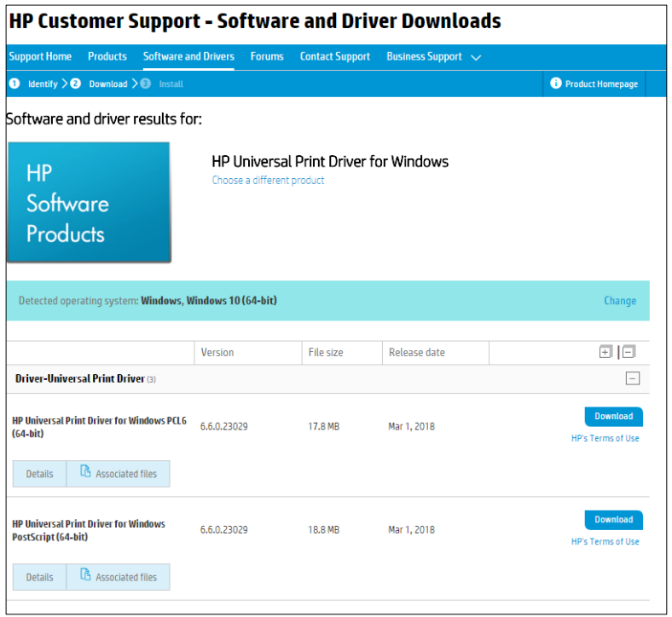
Task: Collapse all driver categories with minus icon
Action: tap(629, 352)
